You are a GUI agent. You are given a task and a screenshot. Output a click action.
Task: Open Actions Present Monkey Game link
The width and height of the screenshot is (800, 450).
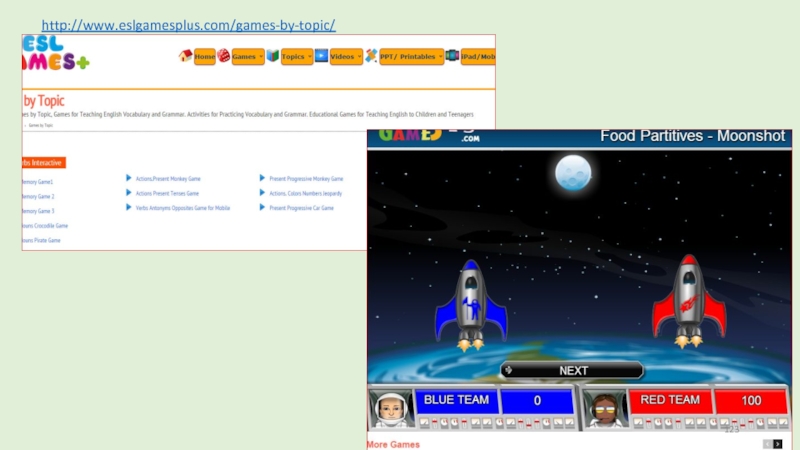pyautogui.click(x=168, y=179)
